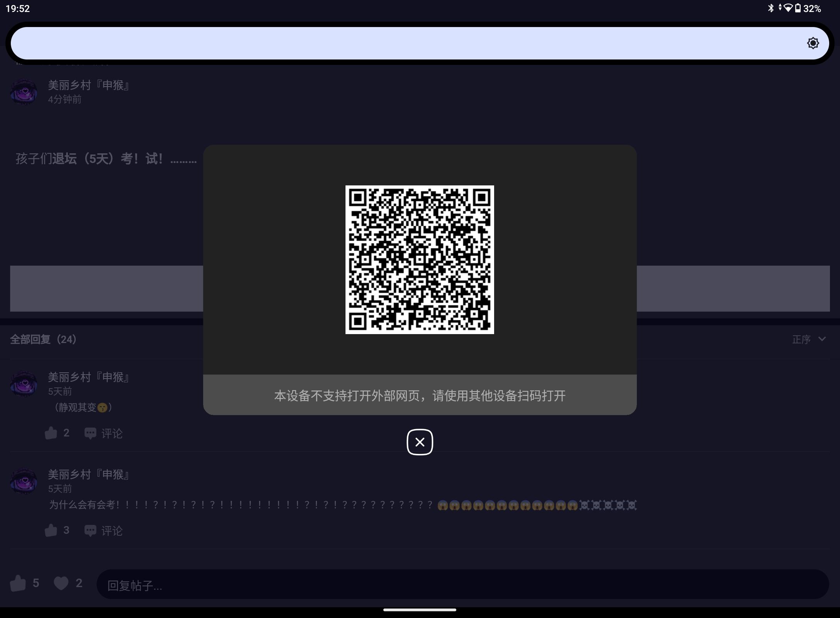Image resolution: width=840 pixels, height=618 pixels.
Task: Open the Wi-Fi status icon
Action: (788, 8)
